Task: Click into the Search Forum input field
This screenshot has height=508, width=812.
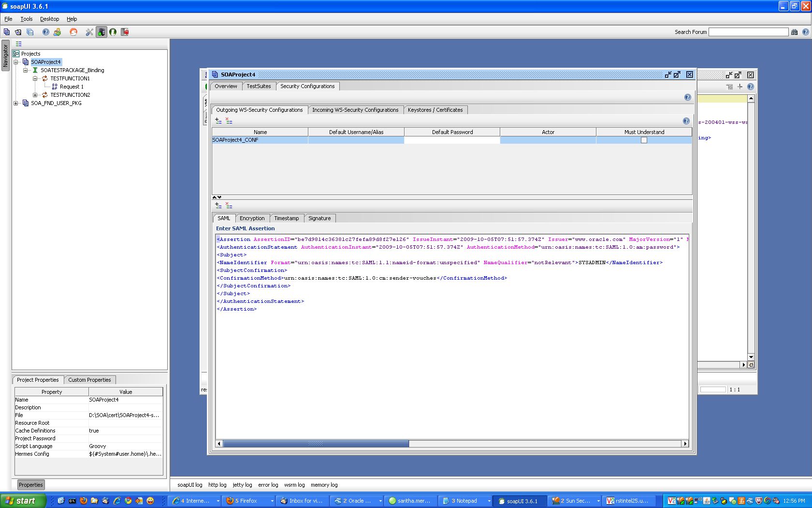Action: click(x=748, y=32)
